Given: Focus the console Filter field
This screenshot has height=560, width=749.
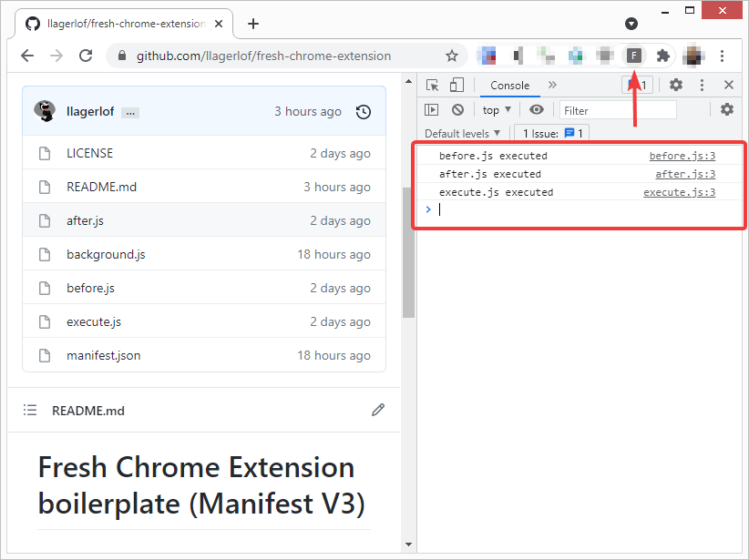Looking at the screenshot, I should click(618, 110).
